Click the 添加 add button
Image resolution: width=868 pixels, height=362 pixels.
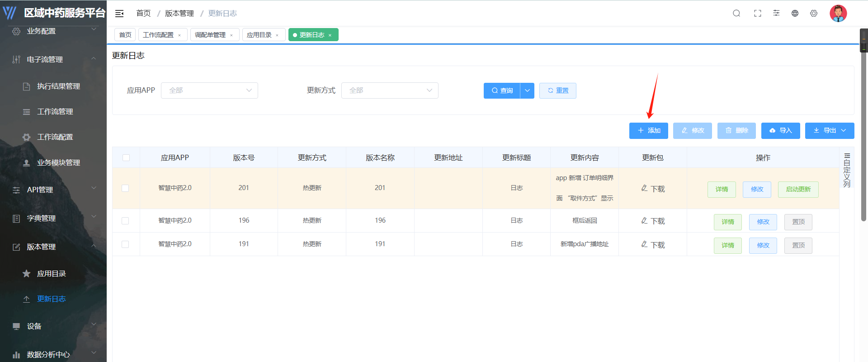pos(649,130)
